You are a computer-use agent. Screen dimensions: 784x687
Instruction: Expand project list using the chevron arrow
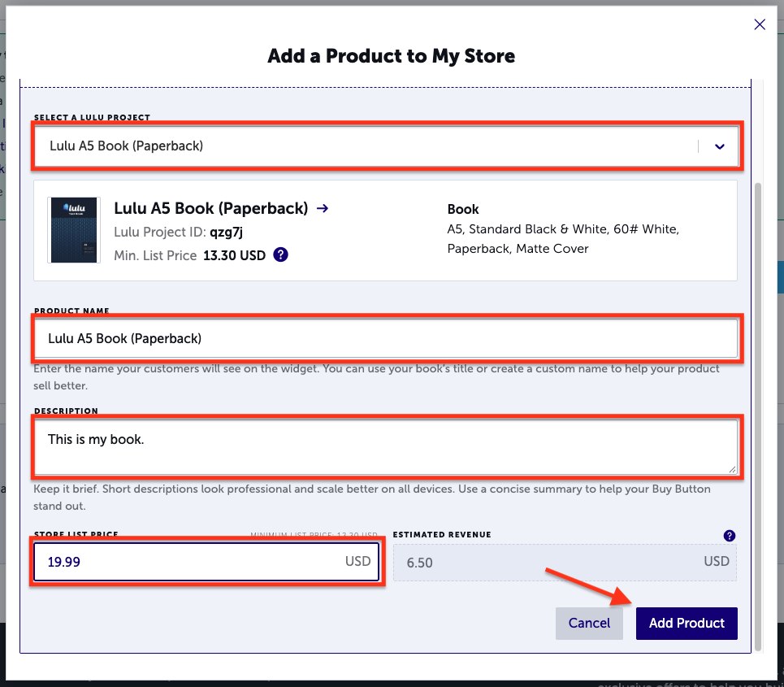(720, 146)
